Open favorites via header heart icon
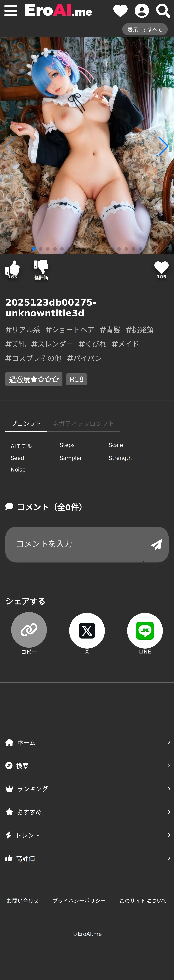174x980 pixels. click(120, 11)
